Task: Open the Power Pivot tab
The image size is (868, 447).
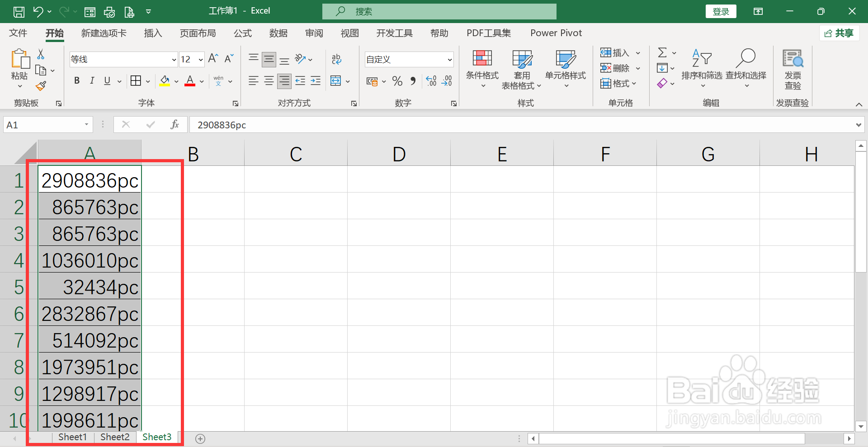Action: 556,33
